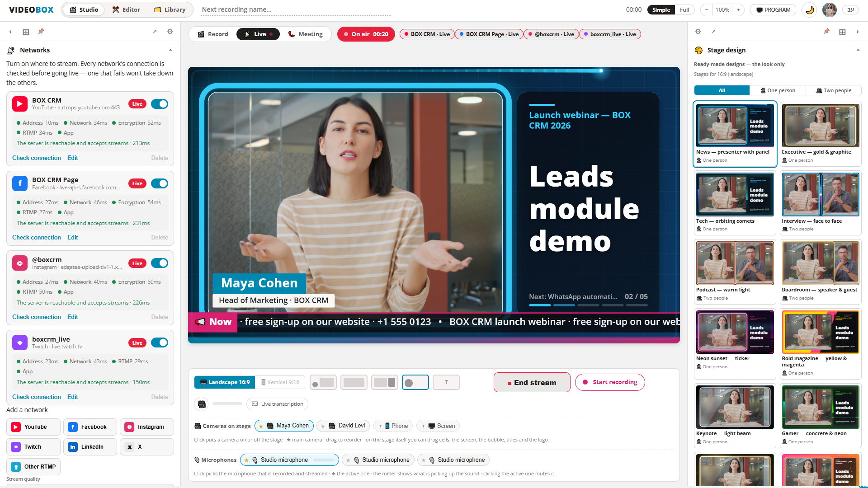Click the End stream button
The height and width of the screenshot is (488, 868).
tap(532, 382)
